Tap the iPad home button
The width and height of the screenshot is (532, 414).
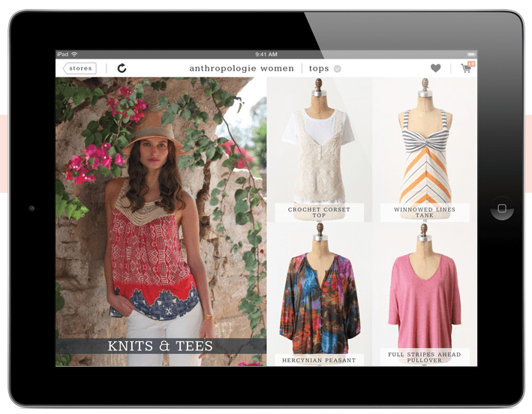[502, 208]
